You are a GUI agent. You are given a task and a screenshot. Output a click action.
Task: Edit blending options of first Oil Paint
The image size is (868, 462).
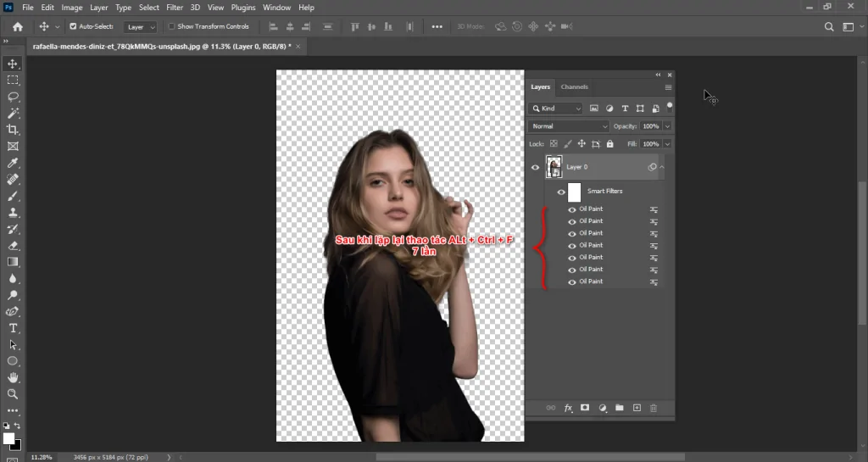654,209
